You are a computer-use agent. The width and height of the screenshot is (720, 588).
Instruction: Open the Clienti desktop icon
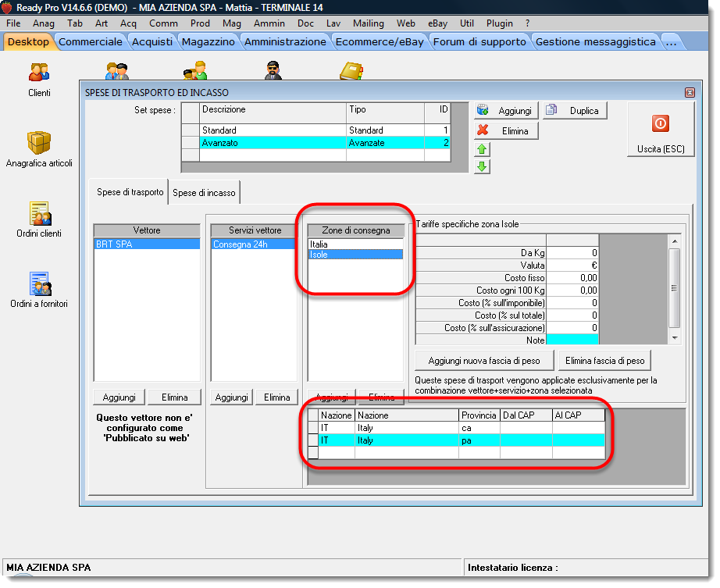coord(39,80)
